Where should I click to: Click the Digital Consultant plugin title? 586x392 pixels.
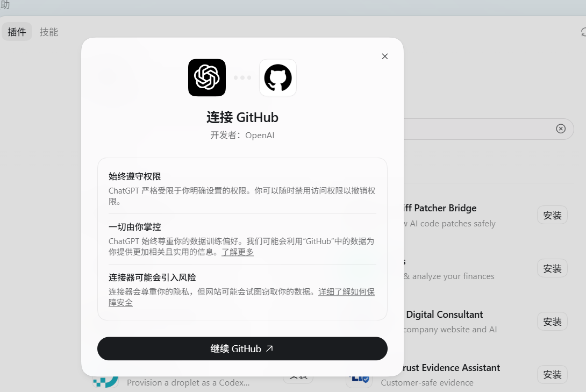pos(445,315)
